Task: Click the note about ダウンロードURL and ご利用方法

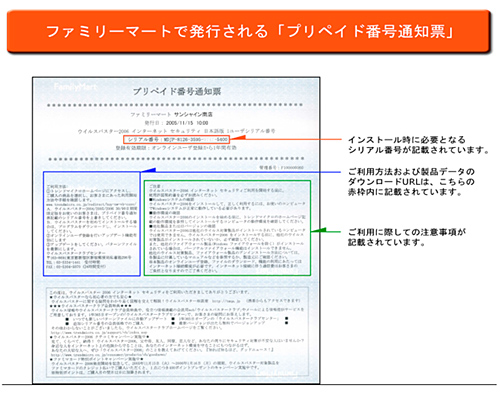Action: click(411, 182)
